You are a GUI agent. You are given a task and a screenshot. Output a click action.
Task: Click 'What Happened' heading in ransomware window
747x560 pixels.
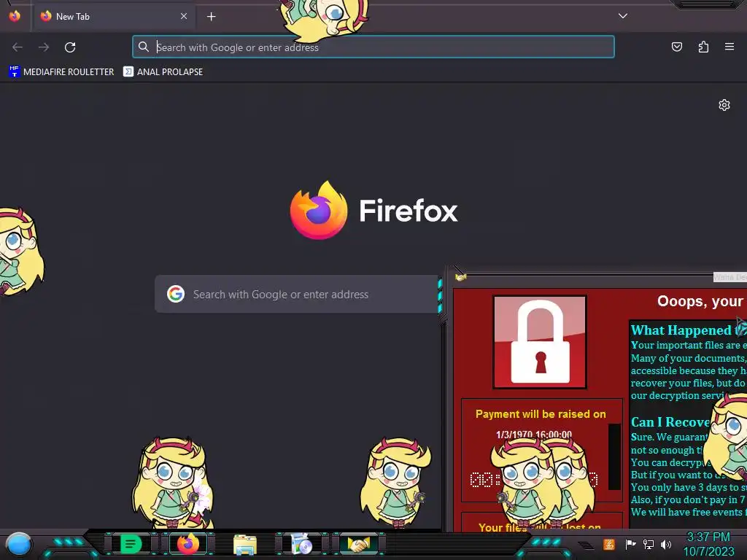pos(681,330)
